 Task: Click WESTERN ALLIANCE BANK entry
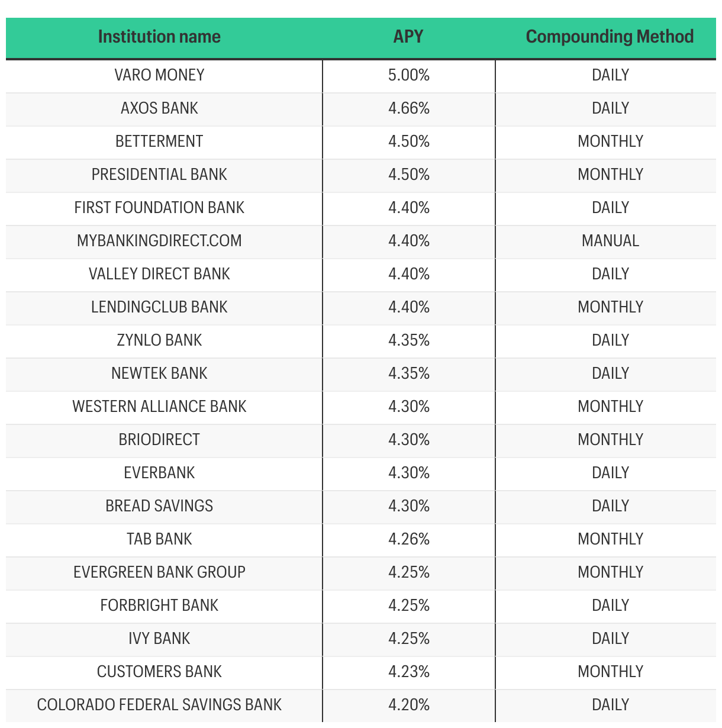159,407
